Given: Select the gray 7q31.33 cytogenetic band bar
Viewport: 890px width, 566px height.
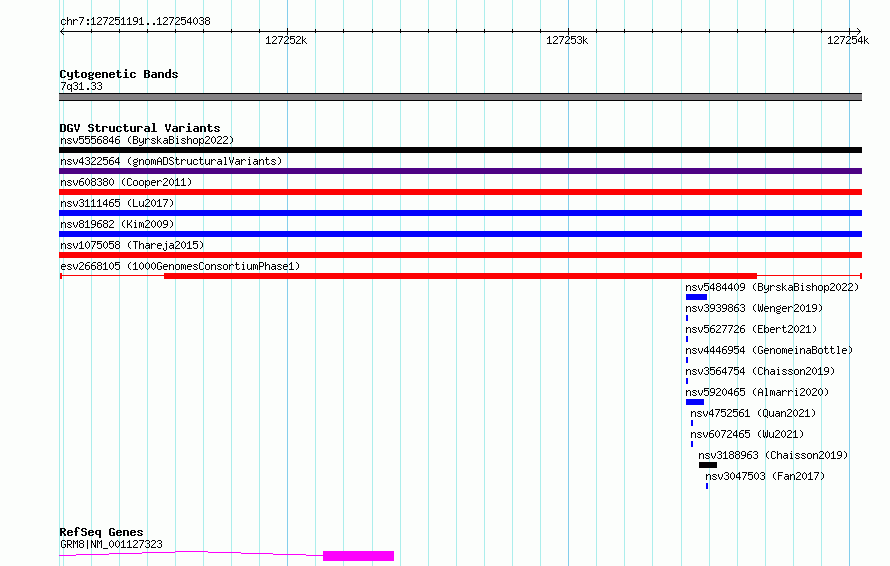Looking at the screenshot, I should point(460,97).
